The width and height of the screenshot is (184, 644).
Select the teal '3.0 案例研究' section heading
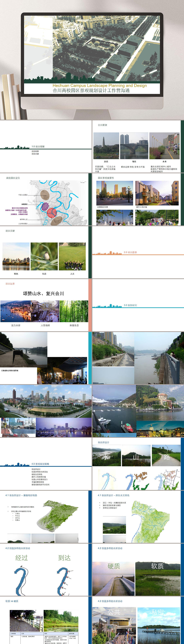click(130, 305)
